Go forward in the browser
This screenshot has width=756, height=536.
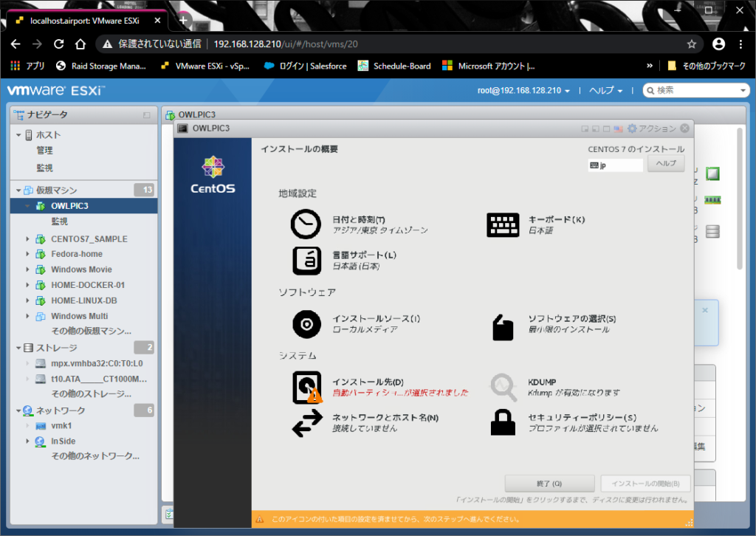37,44
